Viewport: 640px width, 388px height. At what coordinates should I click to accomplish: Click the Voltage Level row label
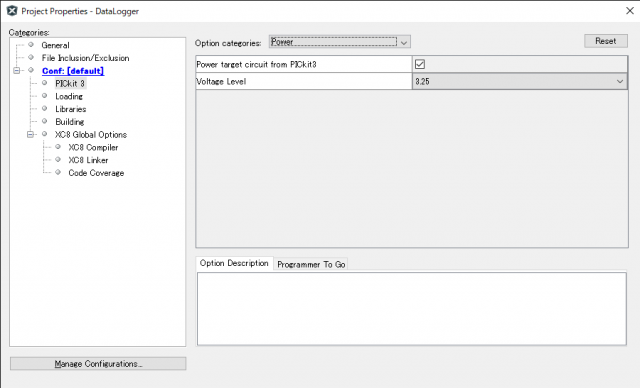(x=221, y=81)
